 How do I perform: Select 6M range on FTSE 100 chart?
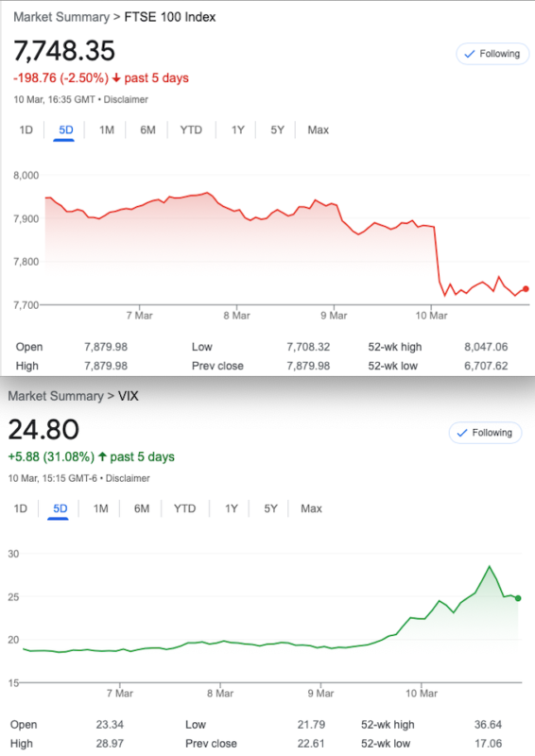pyautogui.click(x=147, y=129)
